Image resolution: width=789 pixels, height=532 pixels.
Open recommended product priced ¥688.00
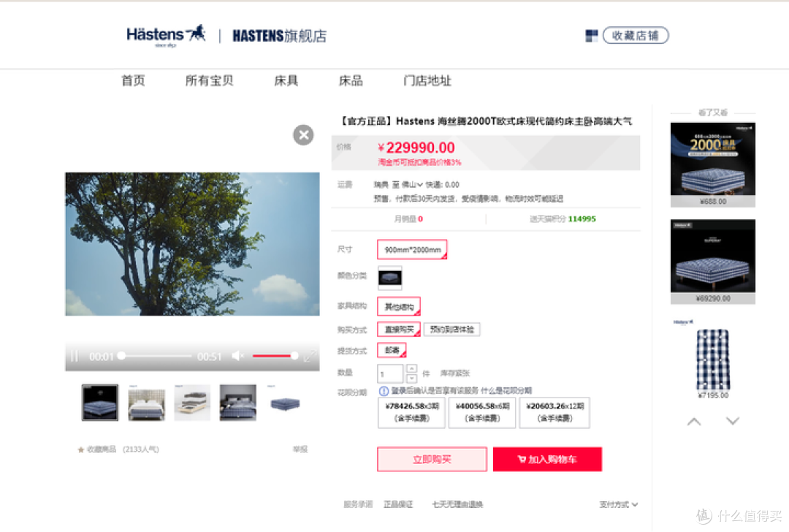pos(712,164)
